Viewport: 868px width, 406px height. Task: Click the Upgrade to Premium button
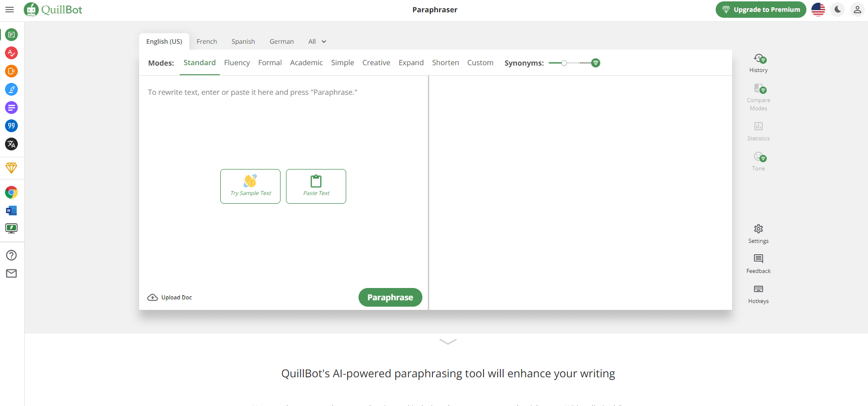point(761,10)
